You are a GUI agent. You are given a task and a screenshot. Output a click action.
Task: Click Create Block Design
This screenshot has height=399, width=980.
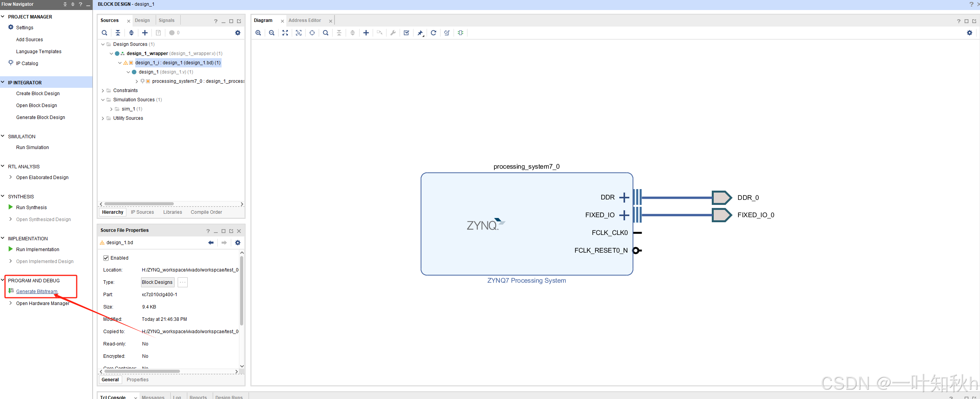[x=38, y=94]
